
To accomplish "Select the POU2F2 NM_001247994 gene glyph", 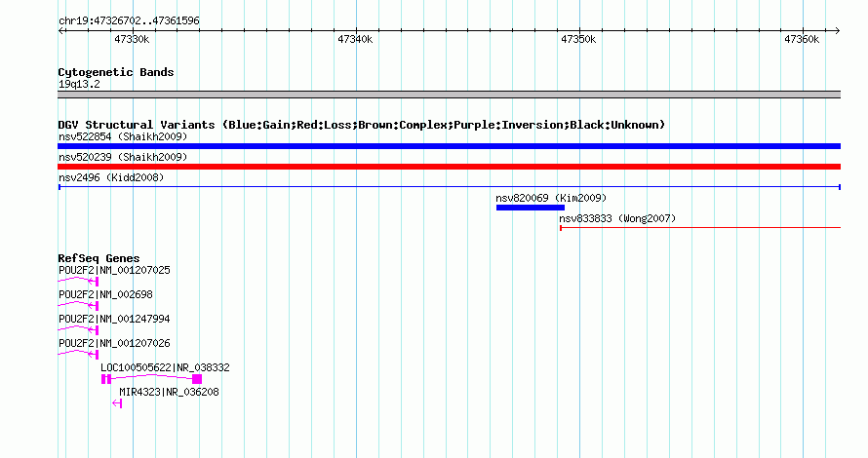I will click(x=78, y=329).
